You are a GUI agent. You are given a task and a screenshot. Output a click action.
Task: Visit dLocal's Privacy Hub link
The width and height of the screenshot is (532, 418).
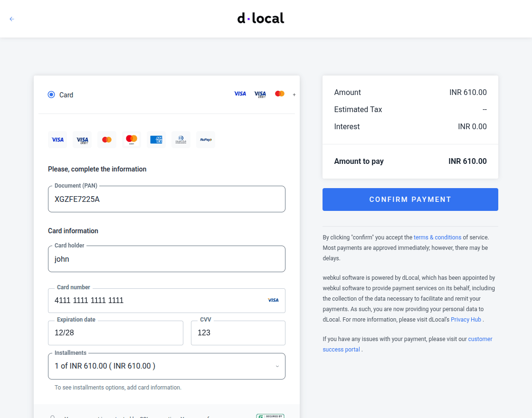click(465, 319)
